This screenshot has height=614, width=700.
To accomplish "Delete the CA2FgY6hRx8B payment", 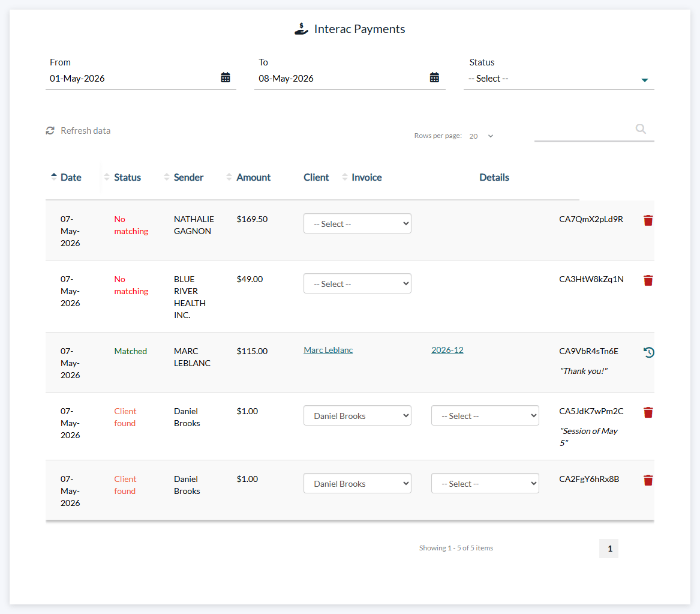I will click(x=648, y=480).
